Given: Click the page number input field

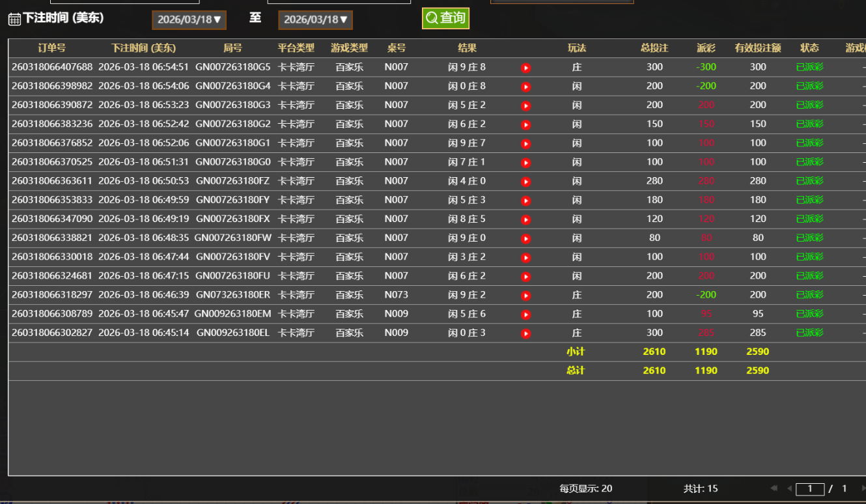Looking at the screenshot, I should (810, 488).
